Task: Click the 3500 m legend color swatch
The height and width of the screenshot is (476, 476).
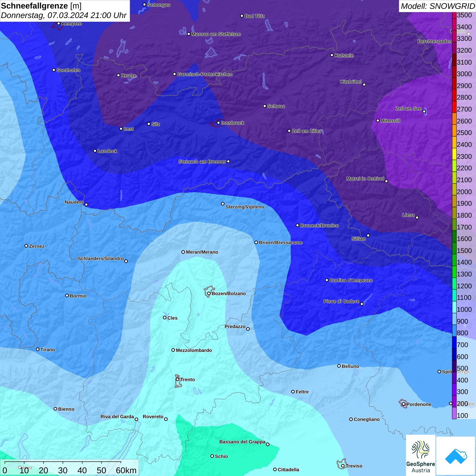Action: point(454,15)
